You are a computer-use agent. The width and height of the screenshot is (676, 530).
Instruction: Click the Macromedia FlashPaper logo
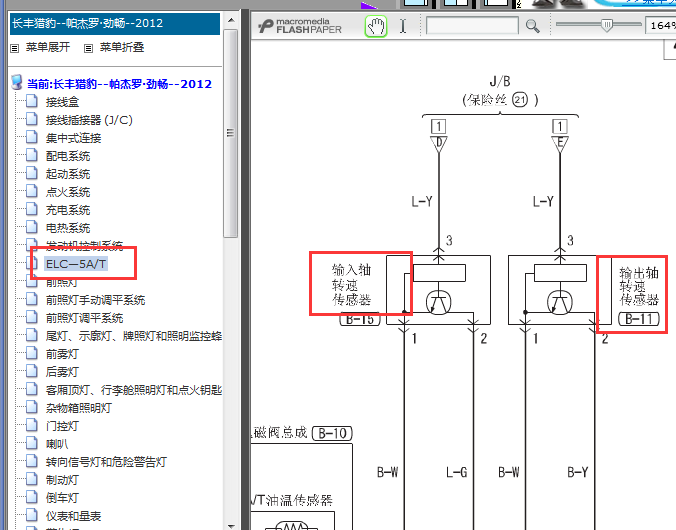click(300, 26)
